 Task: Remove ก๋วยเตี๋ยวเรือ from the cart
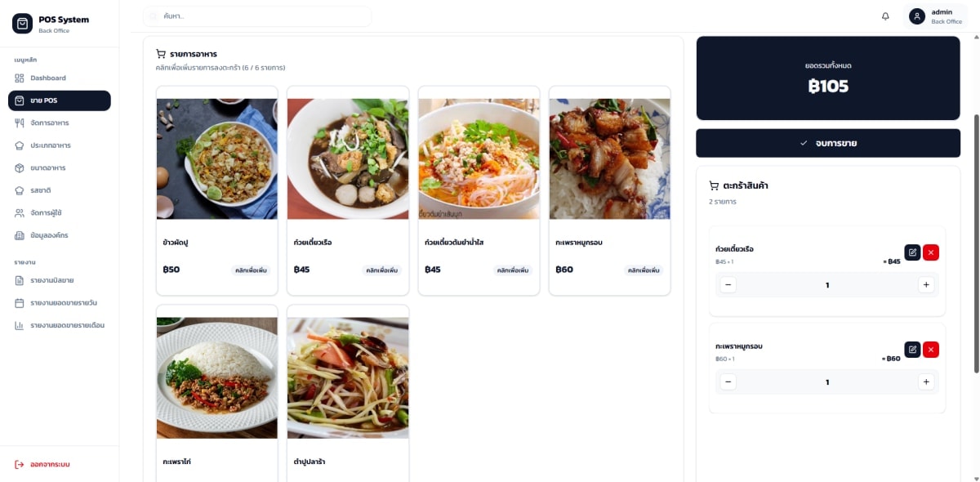point(931,252)
